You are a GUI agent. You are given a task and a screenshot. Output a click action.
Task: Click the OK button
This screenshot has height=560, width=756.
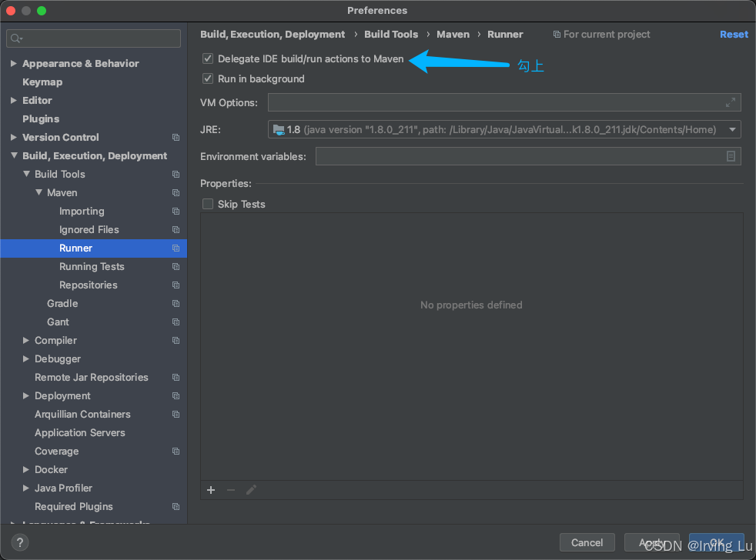pyautogui.click(x=717, y=542)
